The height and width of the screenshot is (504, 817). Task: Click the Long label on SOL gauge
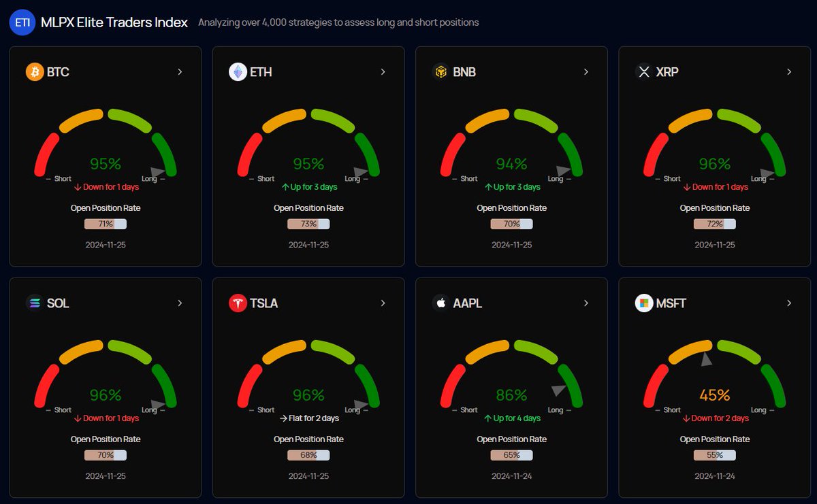click(x=149, y=410)
